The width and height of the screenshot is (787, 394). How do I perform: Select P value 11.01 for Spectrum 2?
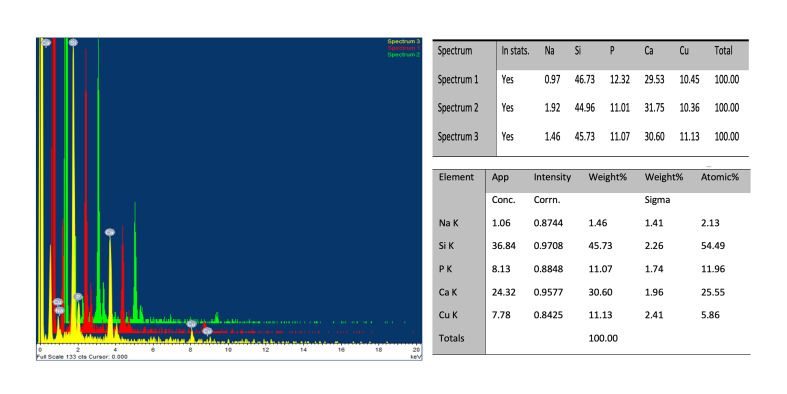coord(620,108)
